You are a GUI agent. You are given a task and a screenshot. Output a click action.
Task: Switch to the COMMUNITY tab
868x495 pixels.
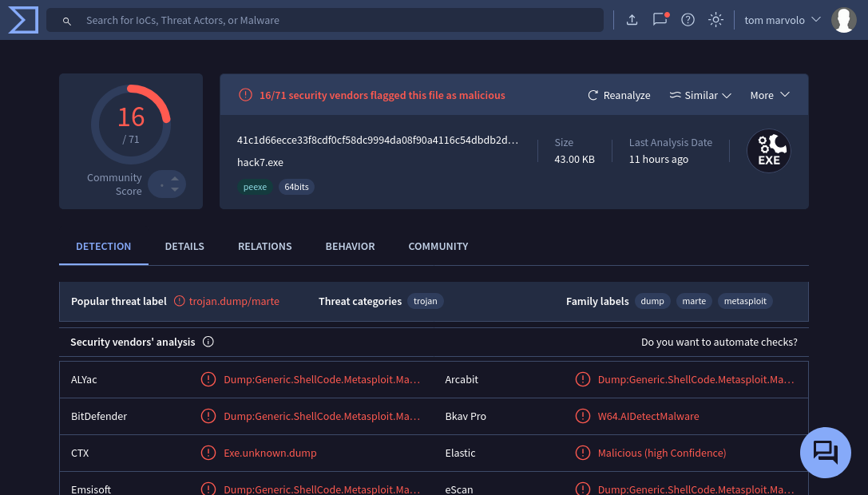[x=438, y=247]
